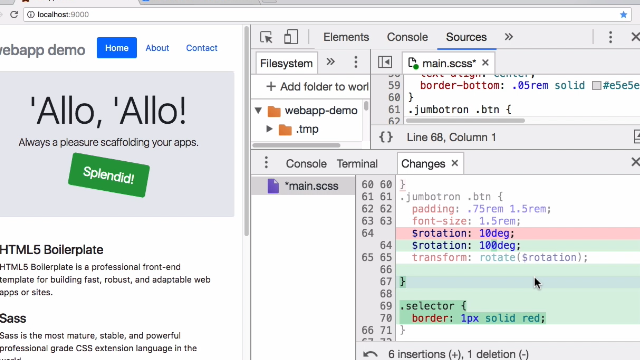Show more navigator tabs next to Filesystem
This screenshot has width=640, height=360.
330,62
